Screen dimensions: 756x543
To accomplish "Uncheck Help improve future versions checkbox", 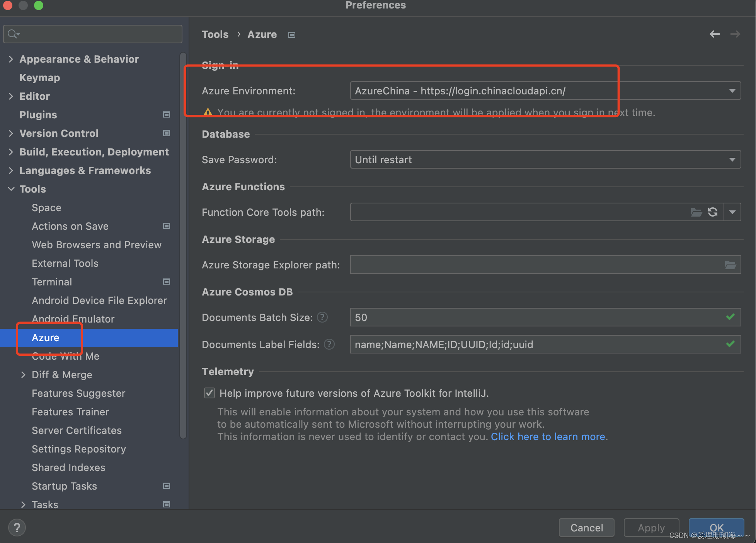I will 209,393.
